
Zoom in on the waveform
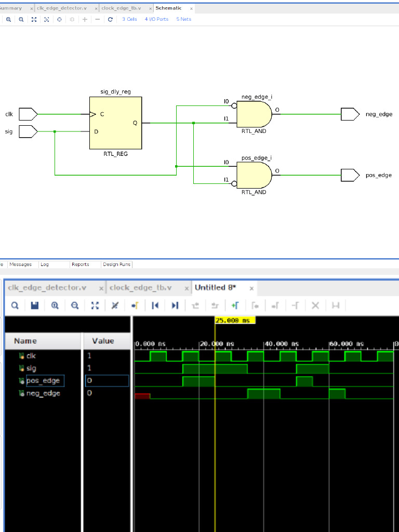[55, 305]
